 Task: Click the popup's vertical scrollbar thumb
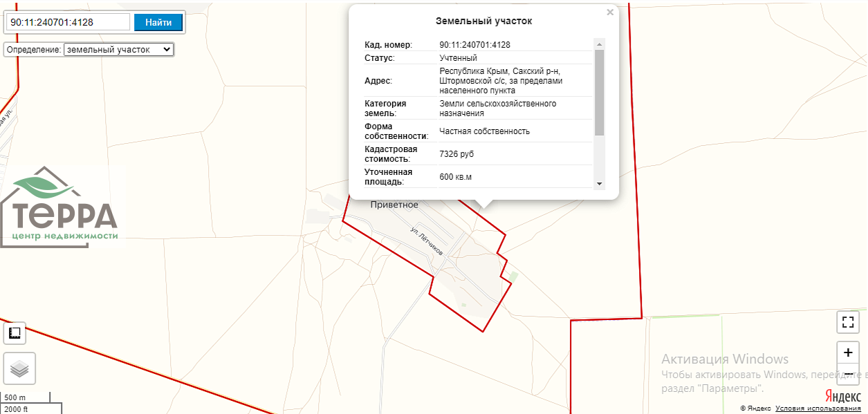coord(600,92)
